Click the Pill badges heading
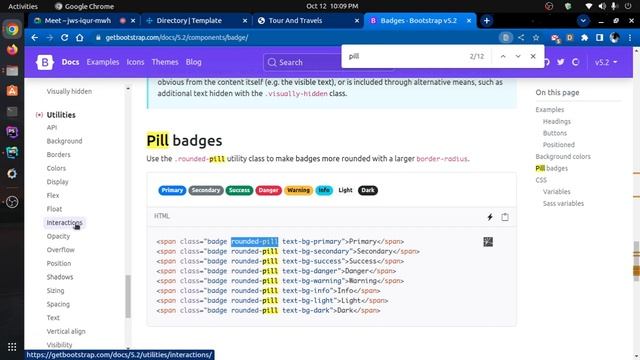640x360 pixels. point(184,140)
